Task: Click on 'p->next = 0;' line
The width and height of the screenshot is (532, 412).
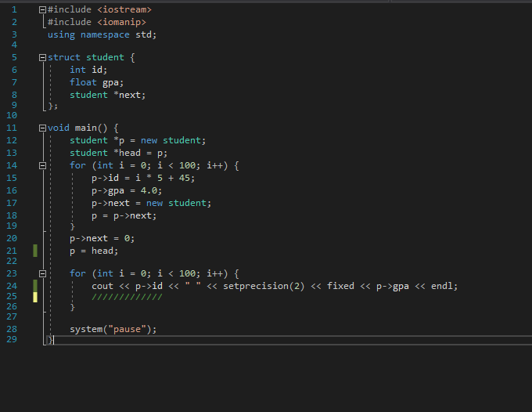Action: (x=102, y=238)
